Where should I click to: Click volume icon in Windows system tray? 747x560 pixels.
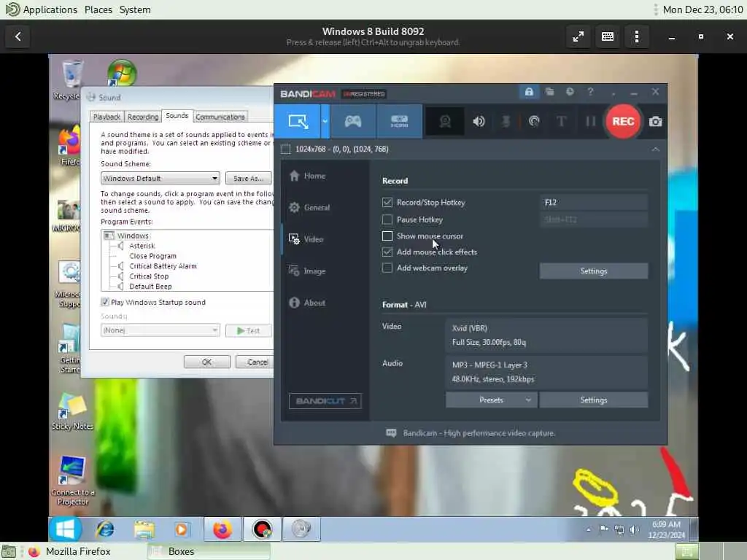click(634, 529)
